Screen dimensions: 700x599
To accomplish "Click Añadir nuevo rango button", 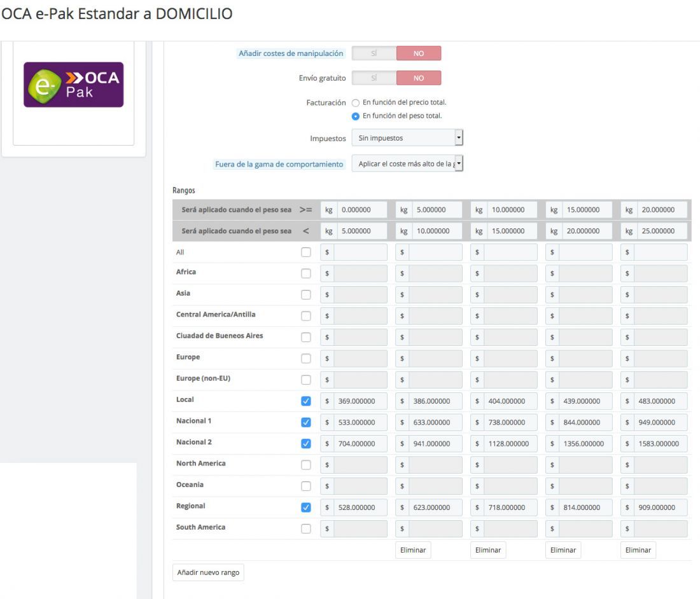I will coord(208,572).
